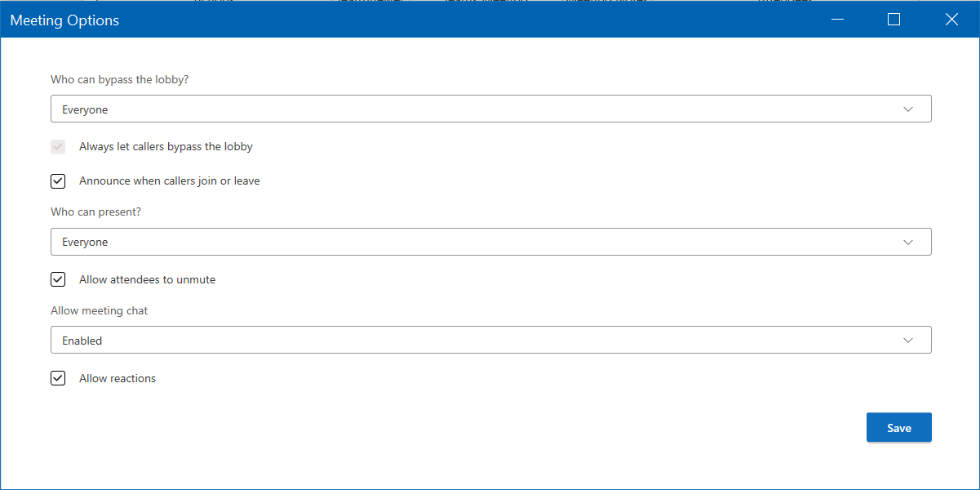Click the chevron on the presenter dropdown
The width and height of the screenshot is (980, 490).
(907, 241)
